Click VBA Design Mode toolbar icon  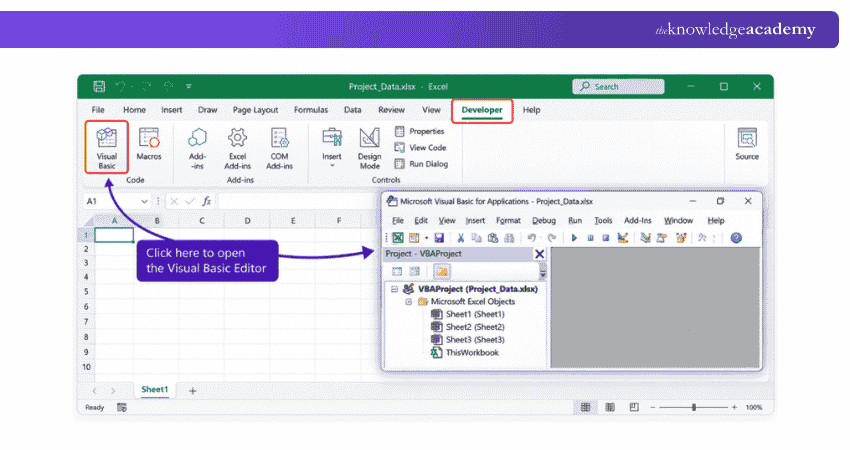click(x=623, y=238)
